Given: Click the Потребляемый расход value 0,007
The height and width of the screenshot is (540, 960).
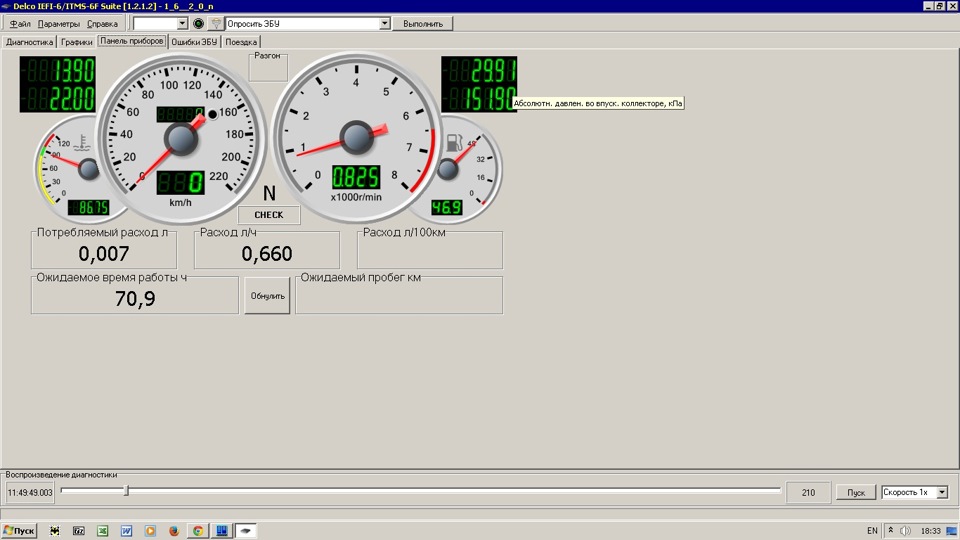Looking at the screenshot, I should coord(104,253).
